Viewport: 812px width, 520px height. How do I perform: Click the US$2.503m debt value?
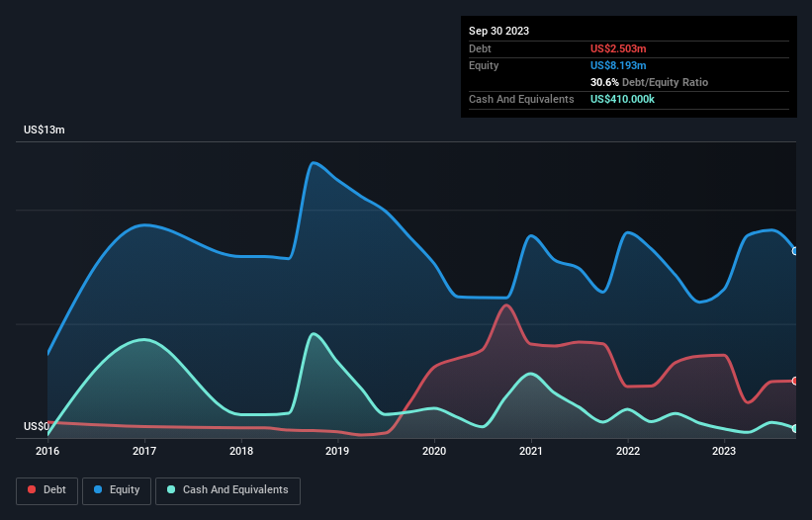(x=618, y=48)
